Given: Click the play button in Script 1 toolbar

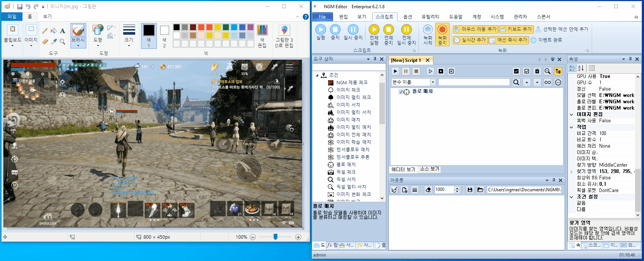Looking at the screenshot, I should pos(395,71).
